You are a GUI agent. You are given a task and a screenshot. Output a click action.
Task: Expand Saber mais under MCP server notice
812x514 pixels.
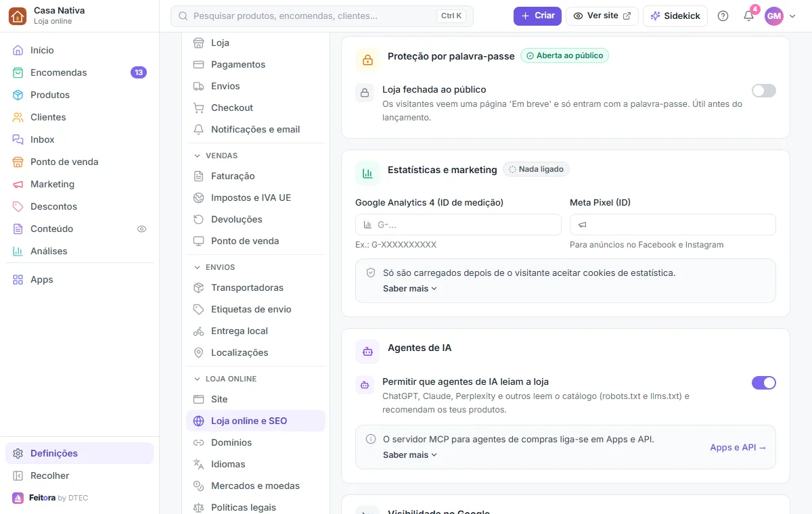coord(410,454)
